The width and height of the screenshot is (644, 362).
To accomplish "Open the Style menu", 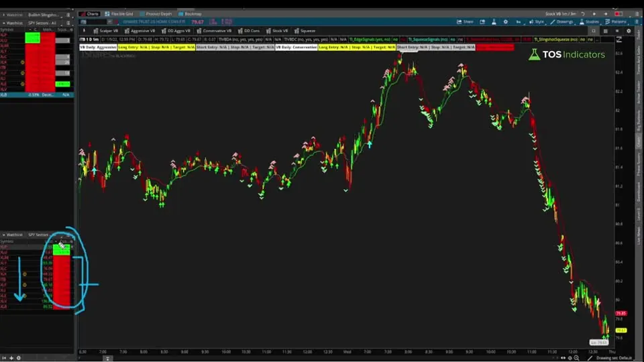I will pyautogui.click(x=537, y=21).
